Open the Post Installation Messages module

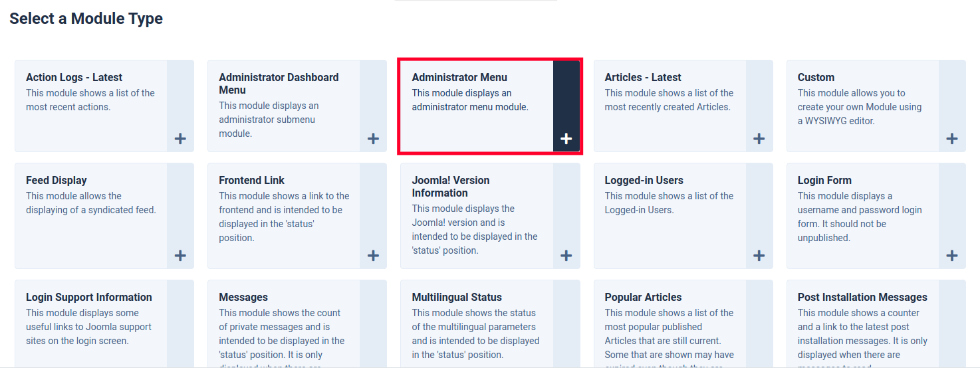[x=862, y=297]
